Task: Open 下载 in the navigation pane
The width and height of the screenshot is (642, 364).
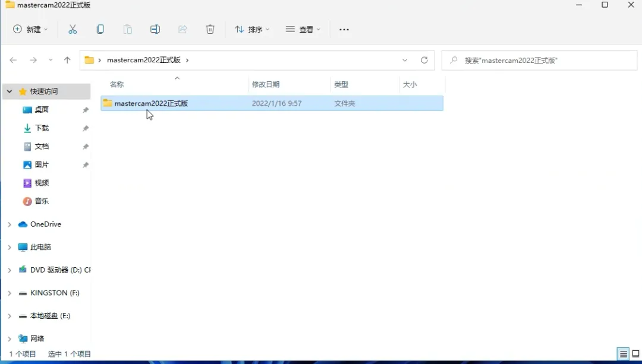Action: [42, 128]
